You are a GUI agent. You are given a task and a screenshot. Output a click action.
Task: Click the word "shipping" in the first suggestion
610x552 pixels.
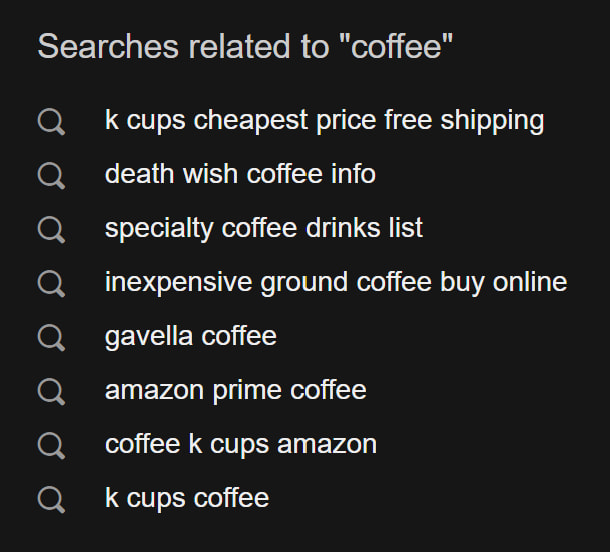(492, 121)
